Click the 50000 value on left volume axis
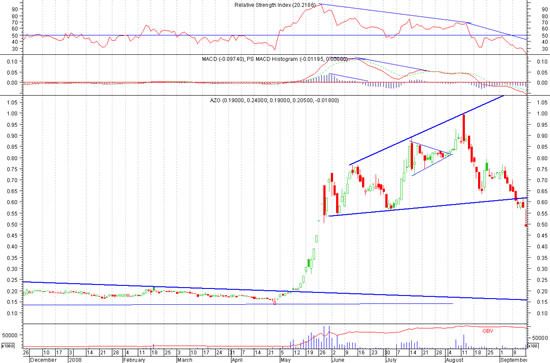Image resolution: width=550 pixels, height=363 pixels. click(x=9, y=335)
